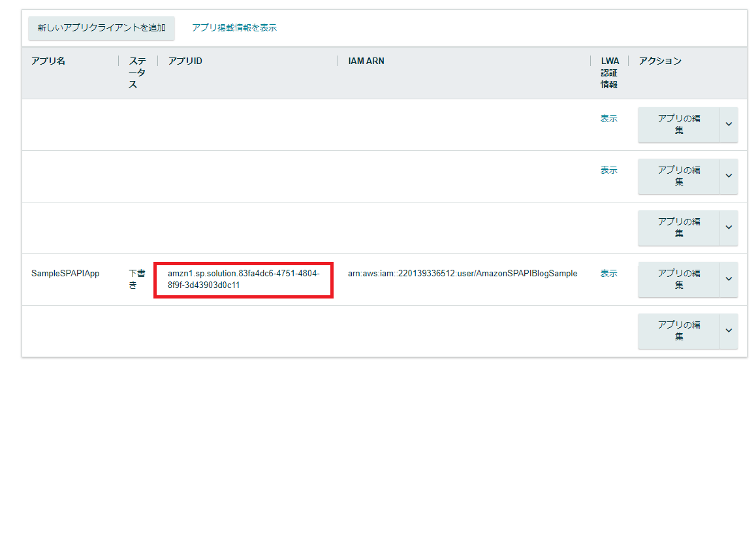Click the LWA認証情報 column header
The width and height of the screenshot is (756, 533).
[x=609, y=73]
